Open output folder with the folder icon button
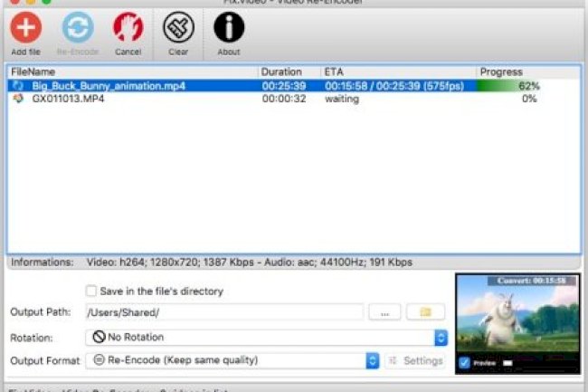 [426, 312]
